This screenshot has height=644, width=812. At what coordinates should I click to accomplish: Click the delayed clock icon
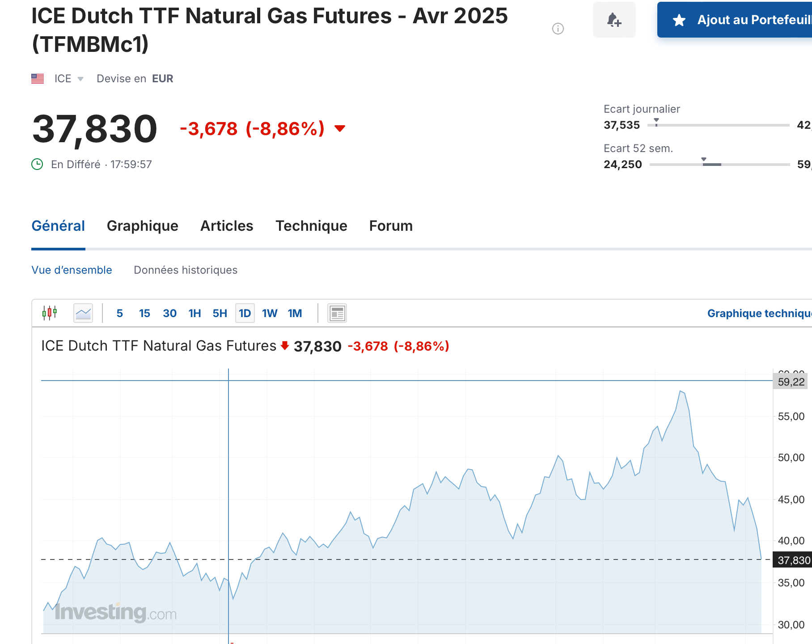[x=37, y=165]
